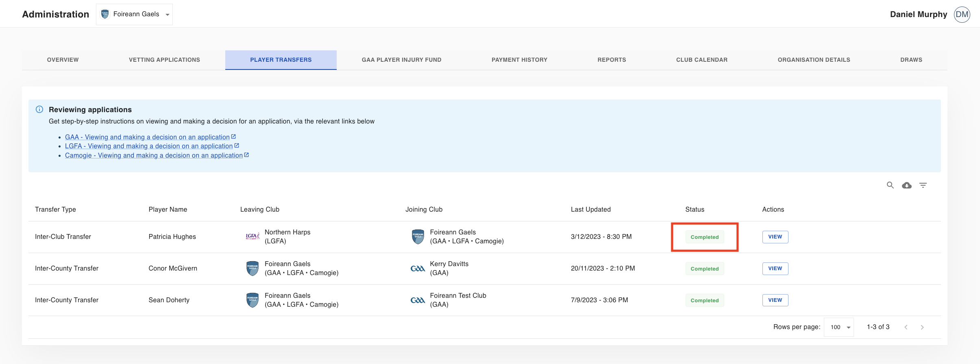Click GAA logo next to Foireann Test Club
980x364 pixels.
[x=418, y=300]
